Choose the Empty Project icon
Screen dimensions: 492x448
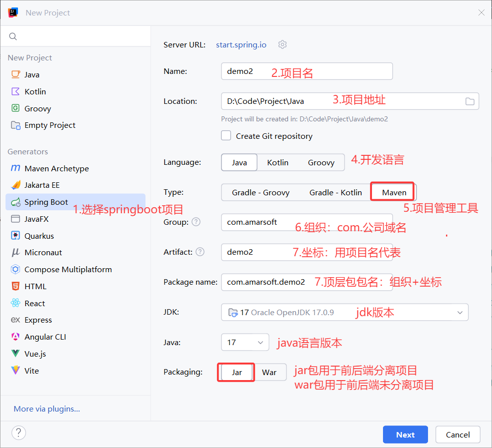[15, 125]
